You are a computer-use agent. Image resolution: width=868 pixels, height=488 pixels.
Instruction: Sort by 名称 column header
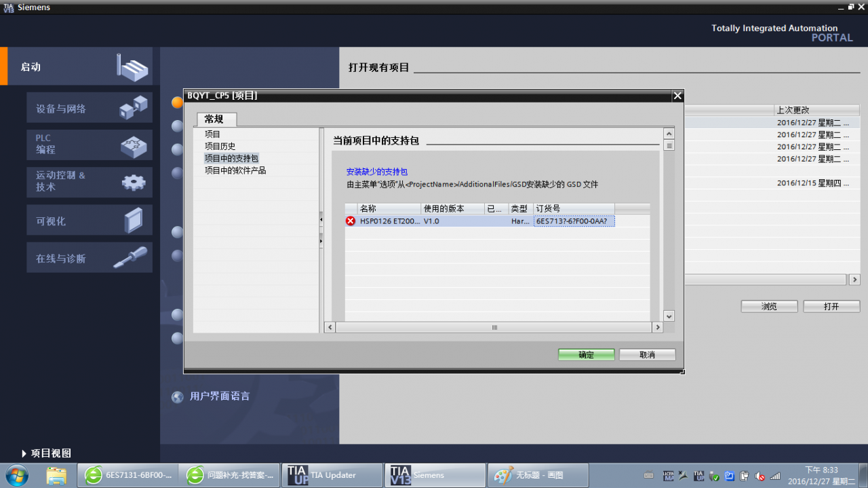click(389, 208)
